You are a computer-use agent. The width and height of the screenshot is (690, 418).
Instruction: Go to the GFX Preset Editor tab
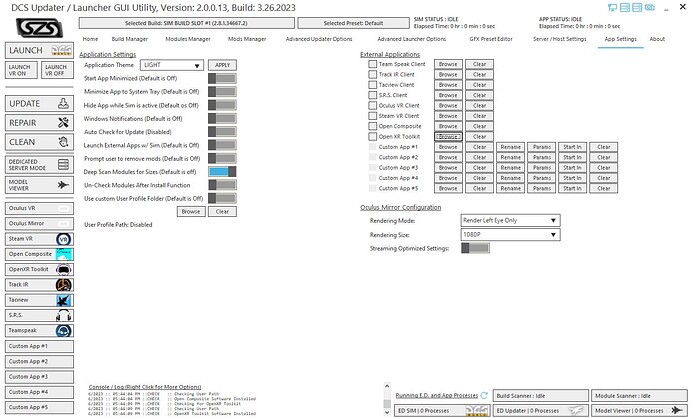[491, 39]
